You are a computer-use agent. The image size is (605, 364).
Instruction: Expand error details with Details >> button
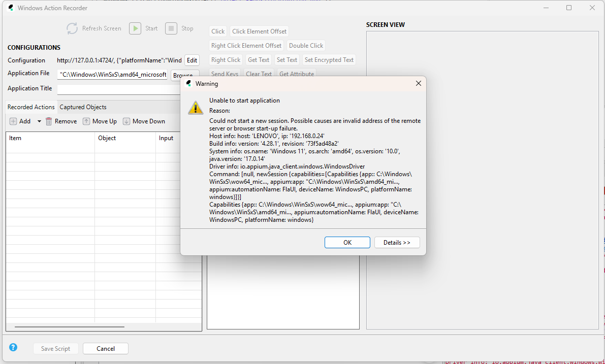coord(397,242)
